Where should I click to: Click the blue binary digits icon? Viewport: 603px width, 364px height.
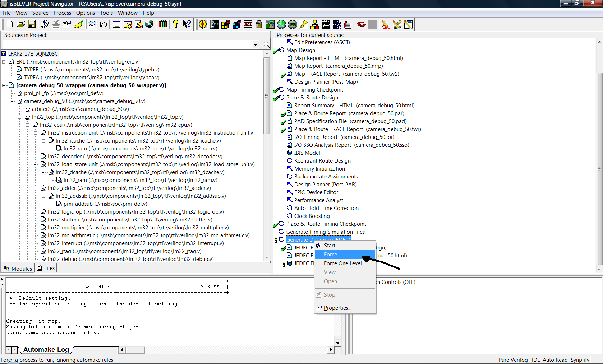coord(337,24)
